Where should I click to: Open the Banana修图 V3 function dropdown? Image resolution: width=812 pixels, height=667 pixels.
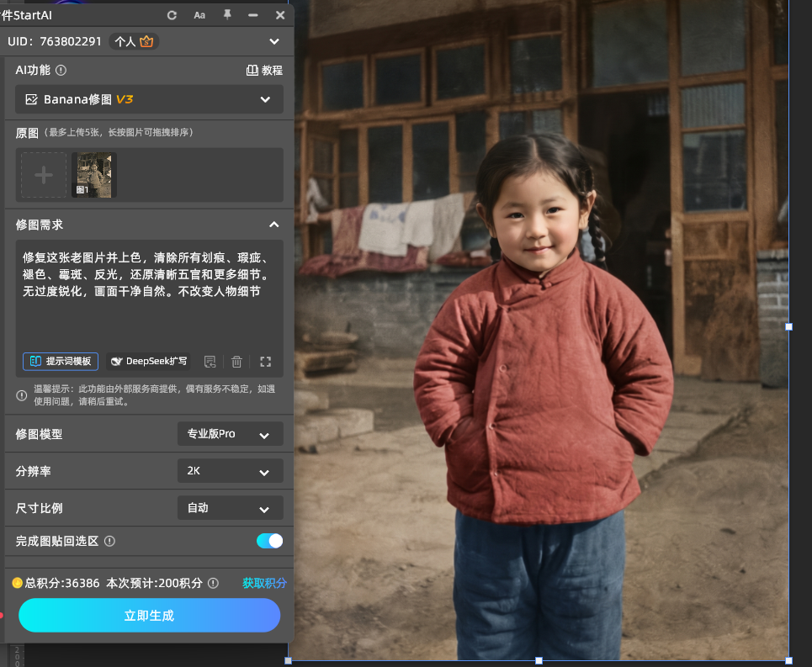point(149,99)
